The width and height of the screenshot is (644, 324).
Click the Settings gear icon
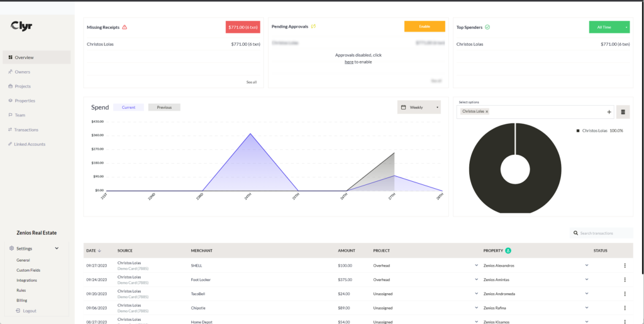(x=11, y=249)
